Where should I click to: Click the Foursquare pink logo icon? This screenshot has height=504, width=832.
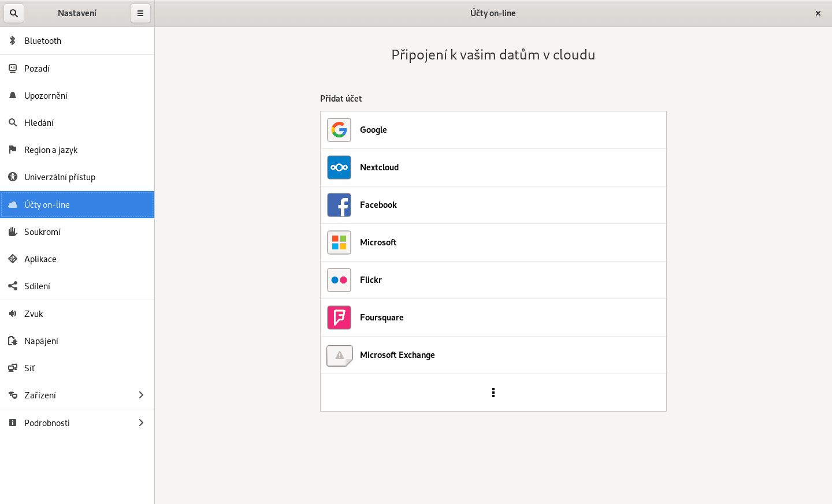(339, 318)
